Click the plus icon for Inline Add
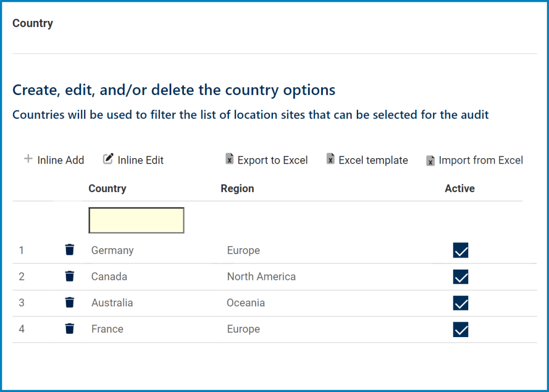The image size is (549, 392). [x=27, y=159]
